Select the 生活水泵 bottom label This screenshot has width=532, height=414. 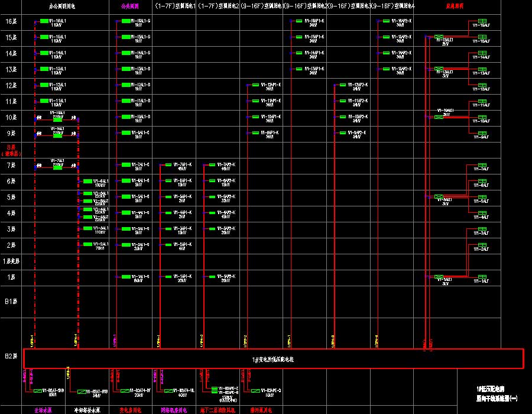pyautogui.click(x=43, y=410)
